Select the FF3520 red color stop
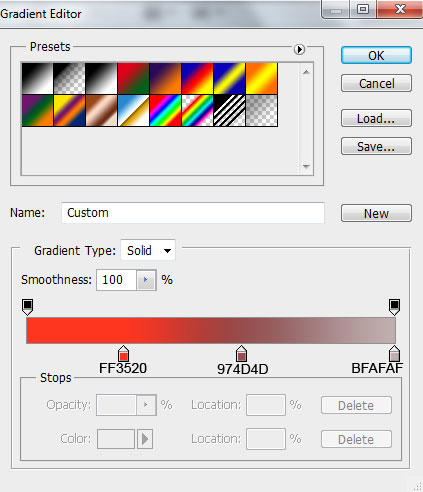Viewport: 423px width, 492px height. (x=123, y=354)
